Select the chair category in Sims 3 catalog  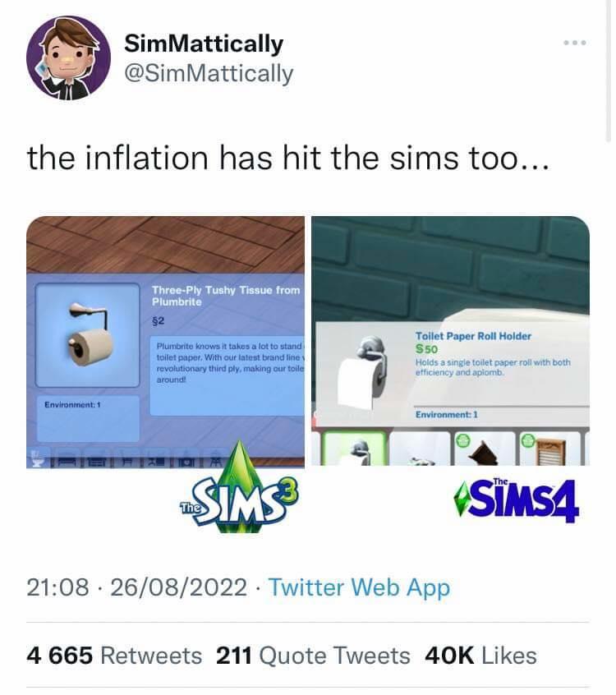(x=126, y=463)
